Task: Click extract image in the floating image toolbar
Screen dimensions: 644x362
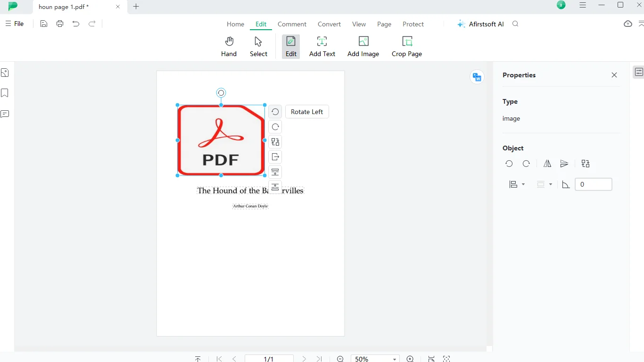Action: pos(275,157)
